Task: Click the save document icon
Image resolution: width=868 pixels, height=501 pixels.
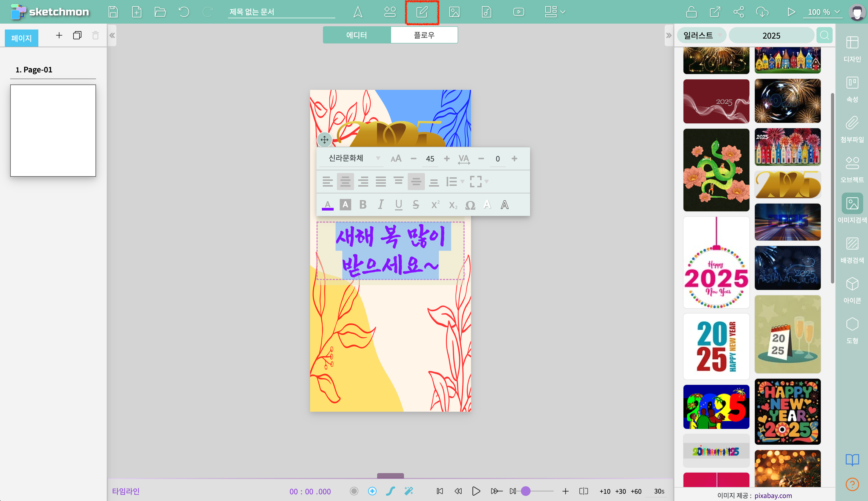Action: 113,12
